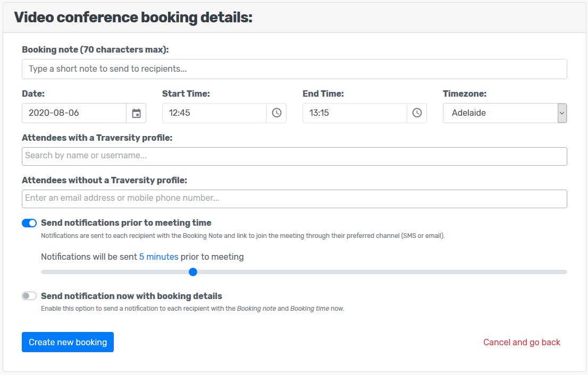The image size is (588, 375).
Task: Open the date picker calendar icon
Action: click(x=136, y=113)
